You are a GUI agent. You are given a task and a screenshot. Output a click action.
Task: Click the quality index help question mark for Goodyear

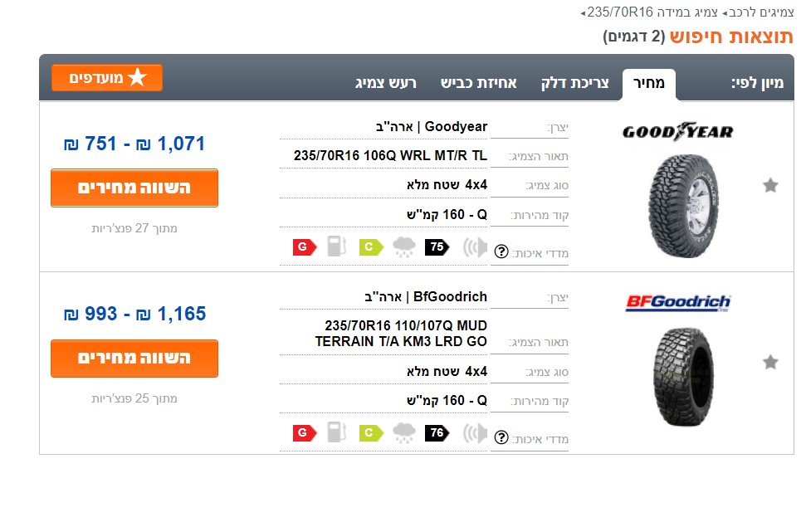pos(501,251)
